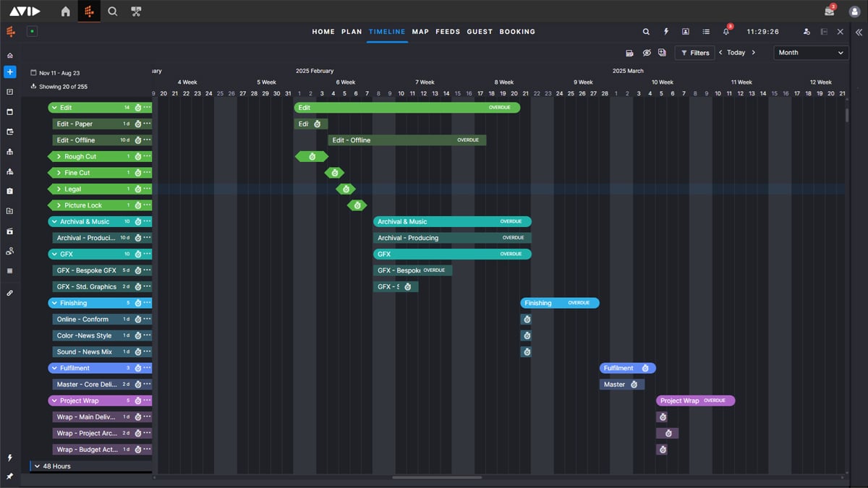Toggle the hidden items eye icon
Viewport: 868px width, 488px height.
coord(647,53)
